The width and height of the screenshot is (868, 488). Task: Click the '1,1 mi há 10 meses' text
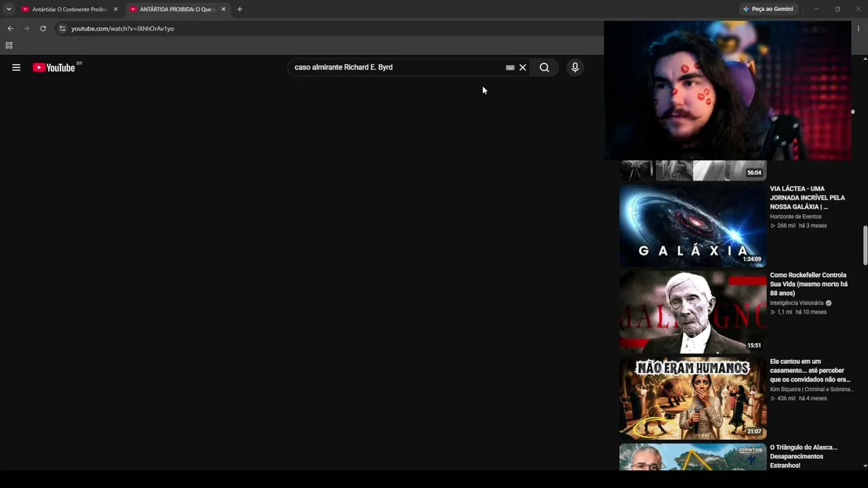point(798,312)
